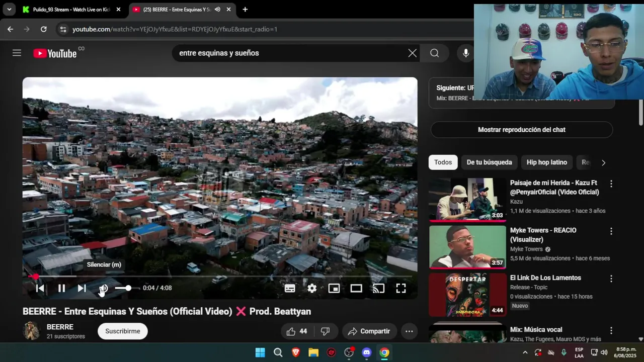This screenshot has width=644, height=362.
Task: Open Paisaje de mi Herida thumbnail
Action: [x=467, y=200]
